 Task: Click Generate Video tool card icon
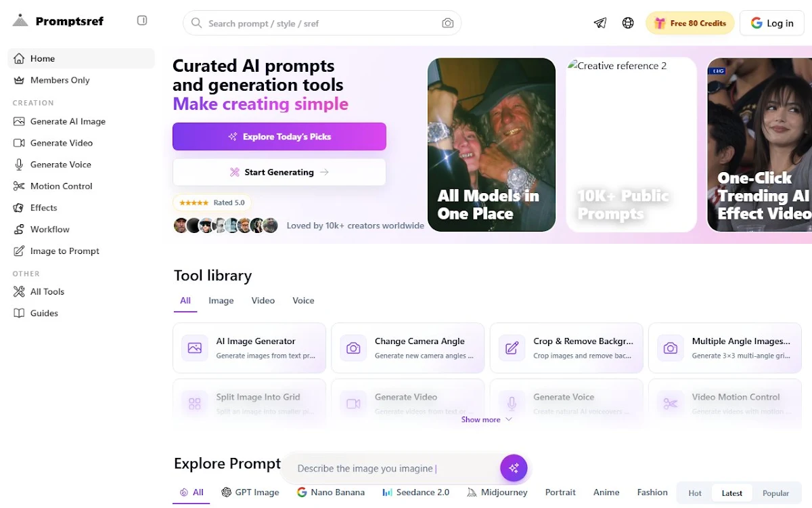[x=353, y=404]
